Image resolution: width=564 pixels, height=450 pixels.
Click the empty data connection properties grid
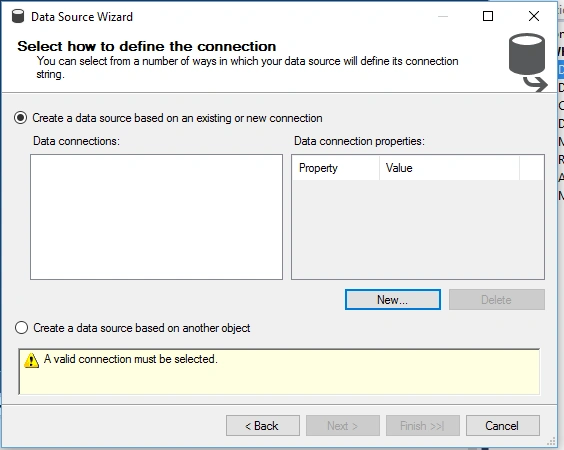coord(418,229)
